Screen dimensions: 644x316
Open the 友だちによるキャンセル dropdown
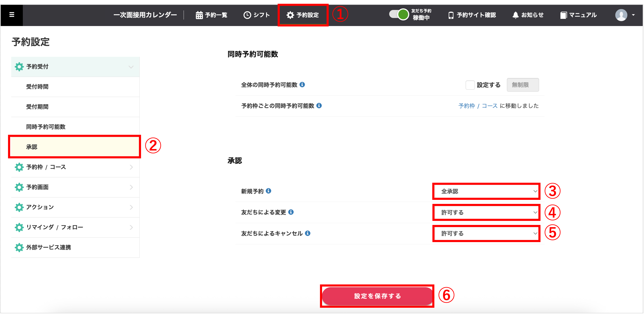tap(486, 234)
